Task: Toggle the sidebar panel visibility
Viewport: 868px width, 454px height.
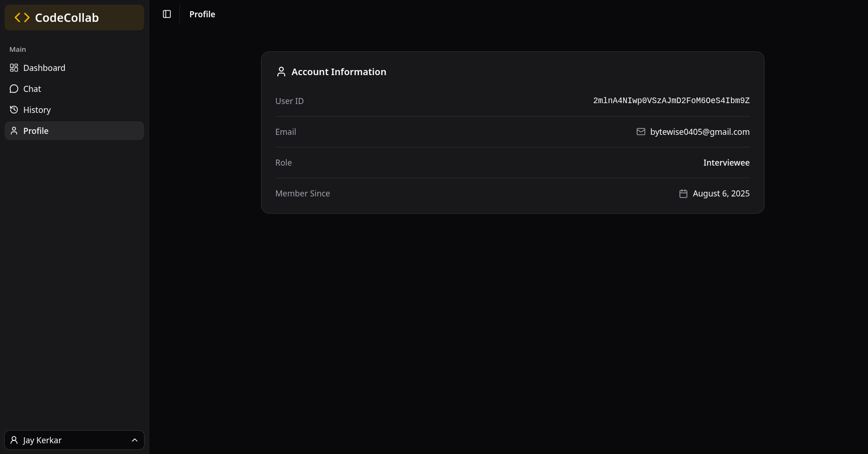Action: (166, 14)
